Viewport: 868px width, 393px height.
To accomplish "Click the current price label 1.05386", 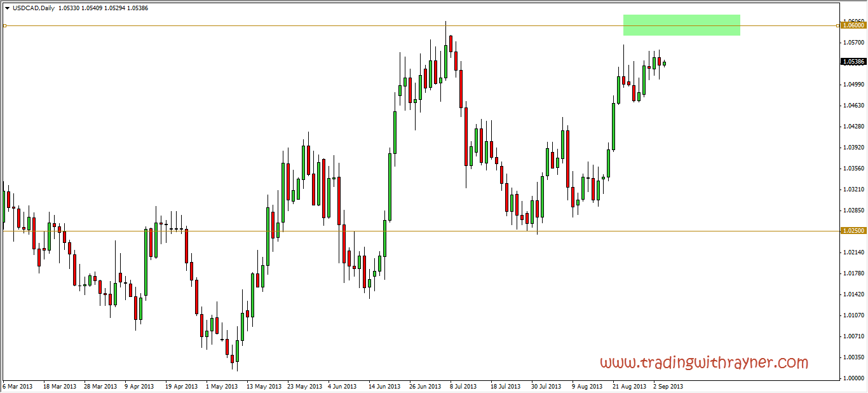I will [x=853, y=62].
